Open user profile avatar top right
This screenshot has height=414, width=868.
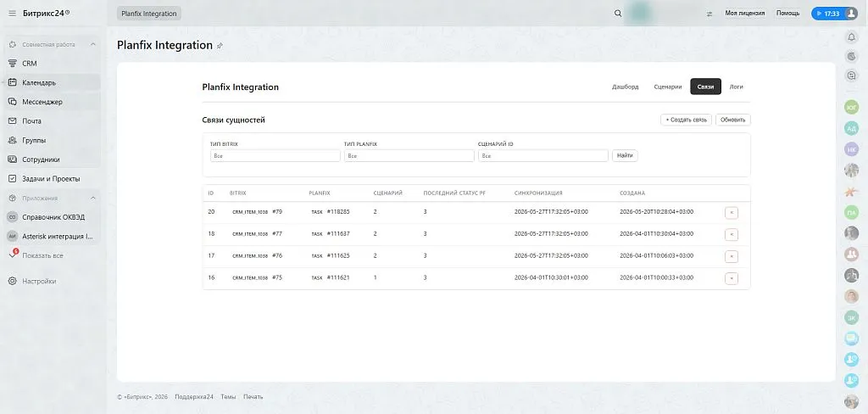coord(851,14)
